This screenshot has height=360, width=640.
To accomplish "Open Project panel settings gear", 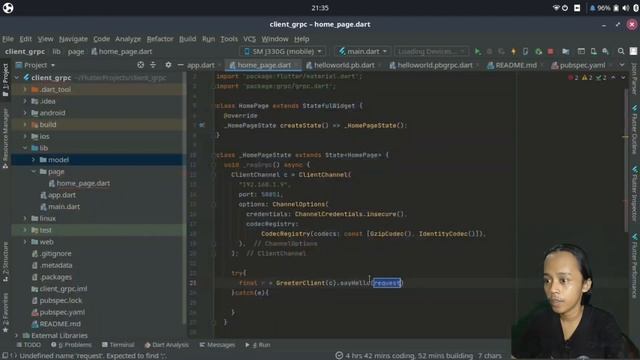I will [168, 65].
